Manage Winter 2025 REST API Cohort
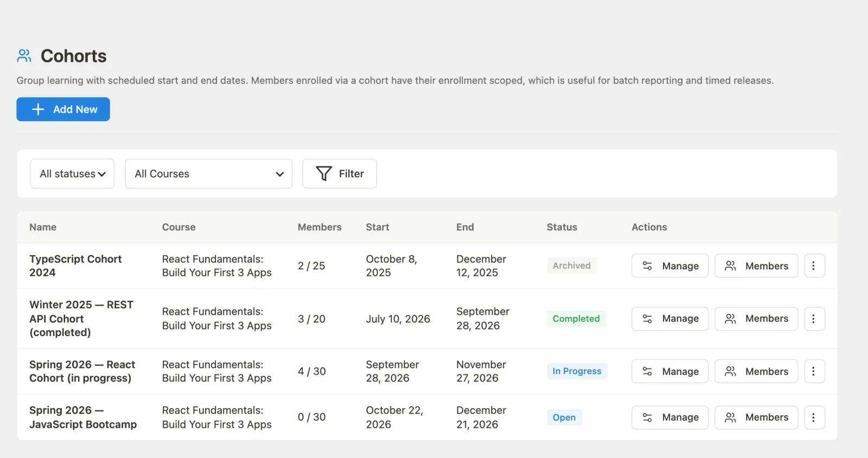This screenshot has width=868, height=458. tap(670, 319)
